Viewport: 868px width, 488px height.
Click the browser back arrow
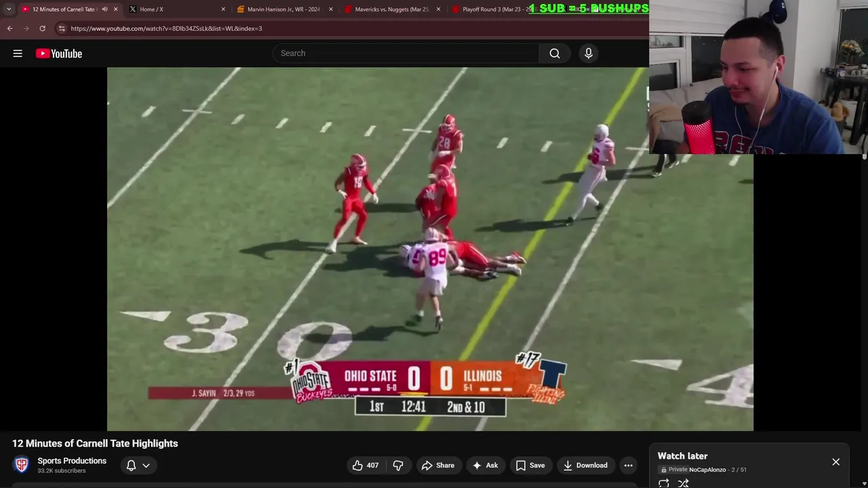[9, 28]
